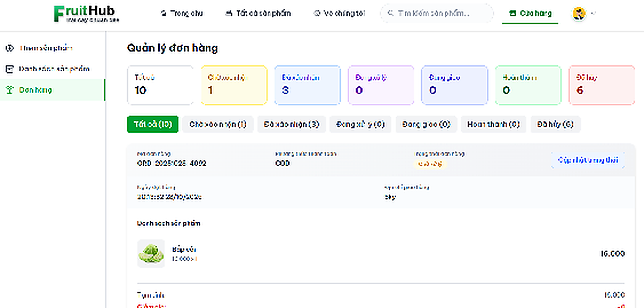Click the FruitHub logo
This screenshot has height=308, width=644.
pos(86,14)
